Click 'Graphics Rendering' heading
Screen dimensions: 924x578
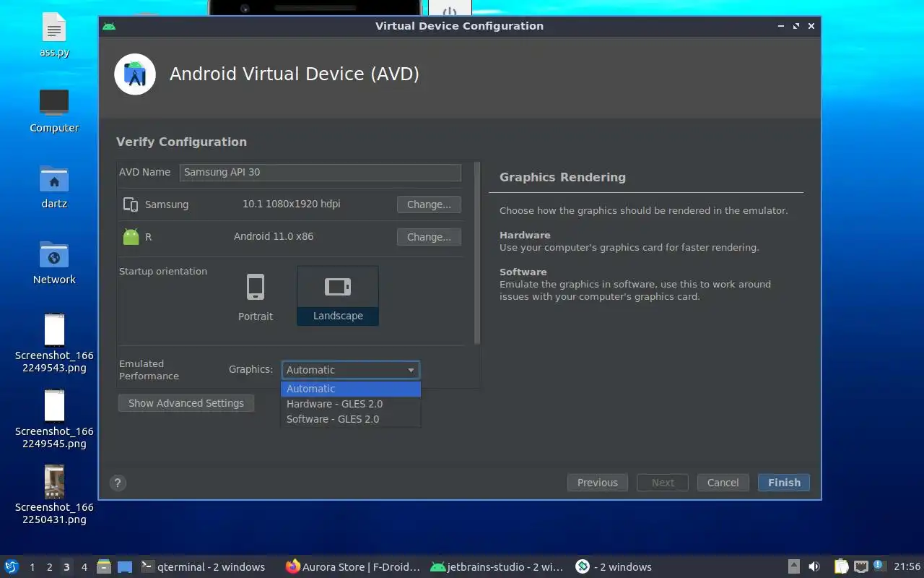point(562,177)
